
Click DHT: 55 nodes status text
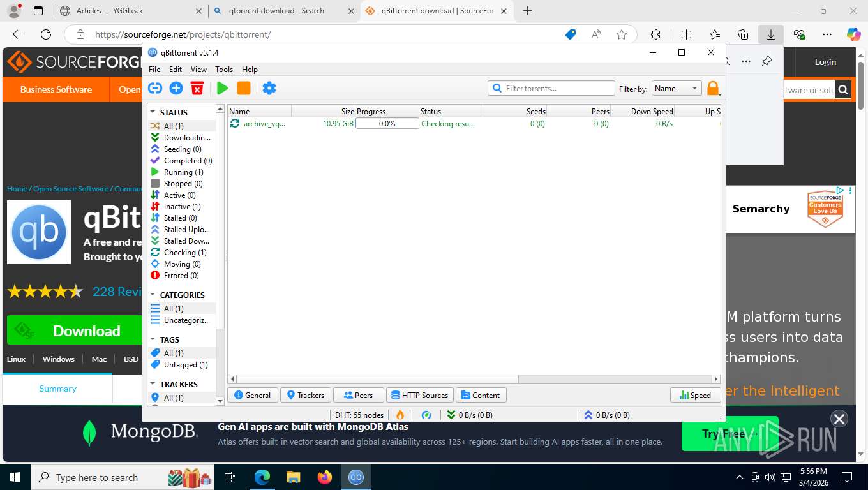tap(359, 415)
